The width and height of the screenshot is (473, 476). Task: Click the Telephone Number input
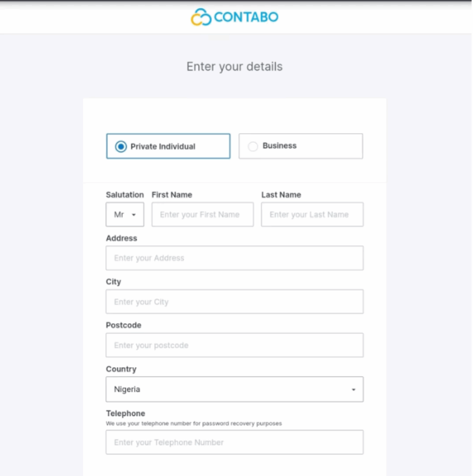click(234, 443)
